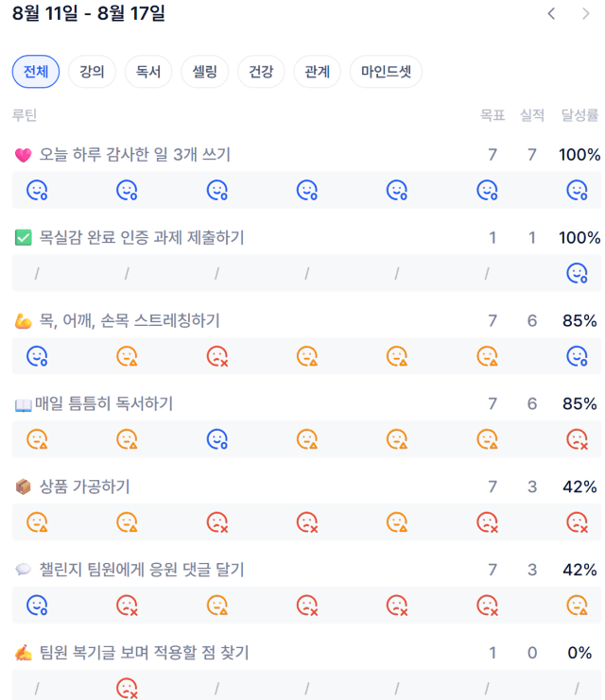Click the red face in the 팀원 복기글 row
The image size is (605, 700).
[x=128, y=688]
